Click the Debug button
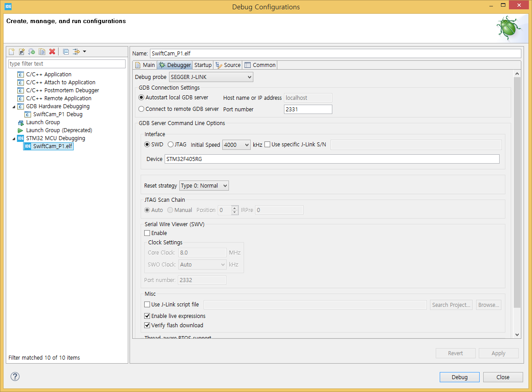This screenshot has width=532, height=392. click(x=459, y=377)
